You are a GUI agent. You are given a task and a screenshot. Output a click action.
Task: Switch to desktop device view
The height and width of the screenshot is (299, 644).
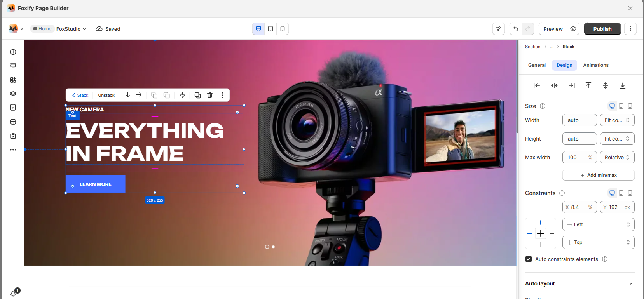[258, 29]
